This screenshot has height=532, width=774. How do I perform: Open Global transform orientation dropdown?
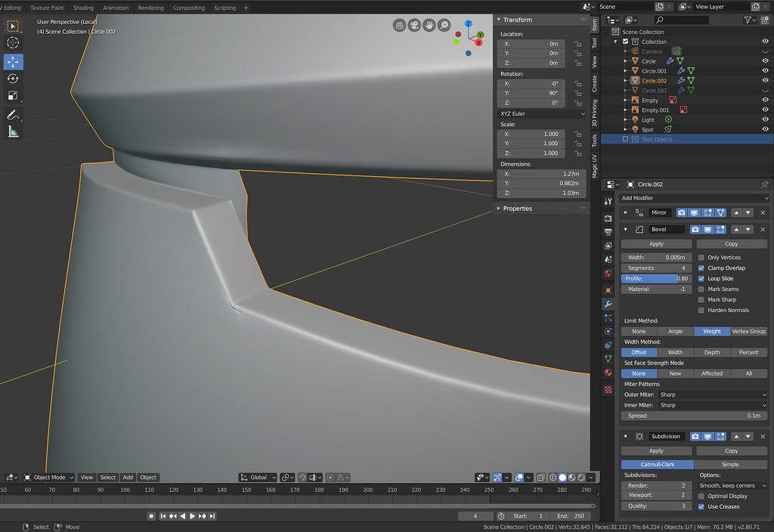(x=258, y=478)
